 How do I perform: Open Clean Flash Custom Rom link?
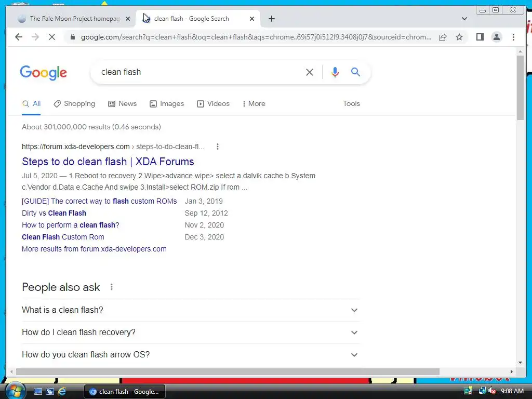63,237
